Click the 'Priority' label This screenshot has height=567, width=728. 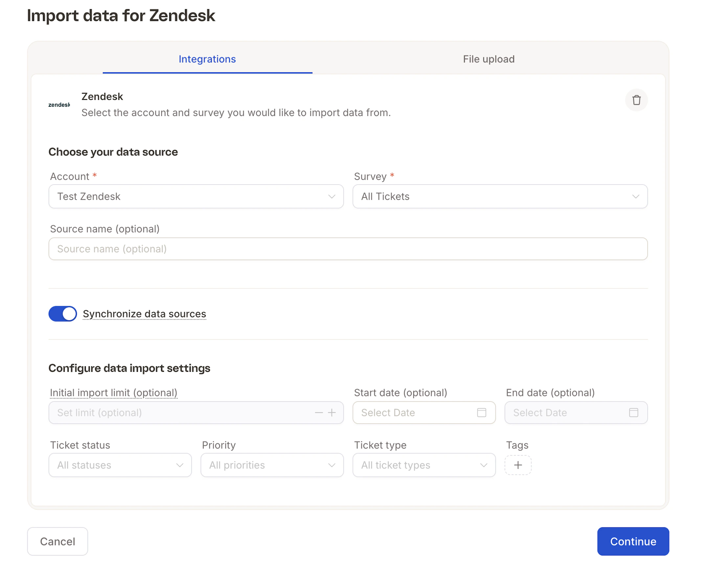tap(219, 445)
